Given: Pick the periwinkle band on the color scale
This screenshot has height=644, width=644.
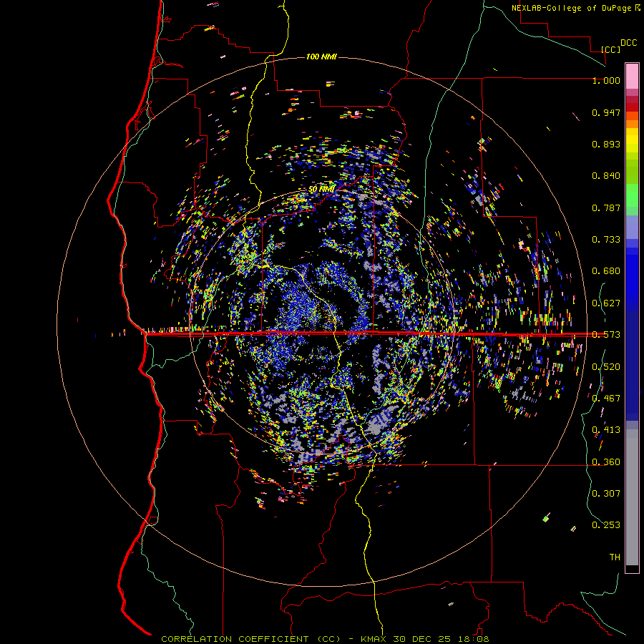Looking at the screenshot, I should click(x=632, y=227).
